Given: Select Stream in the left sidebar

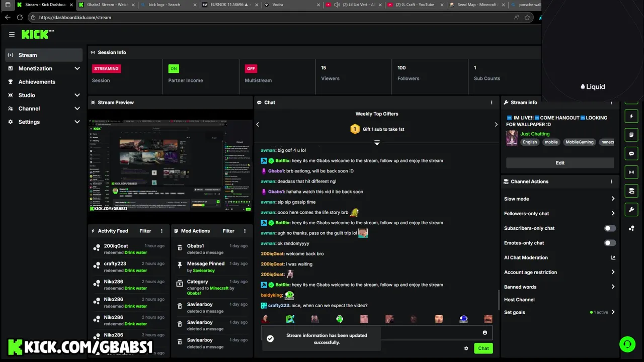Looking at the screenshot, I should pyautogui.click(x=44, y=55).
